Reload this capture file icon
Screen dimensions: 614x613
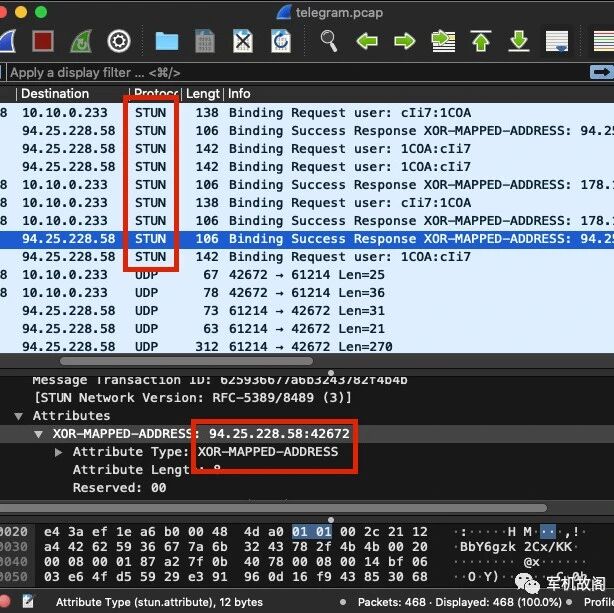coord(281,41)
